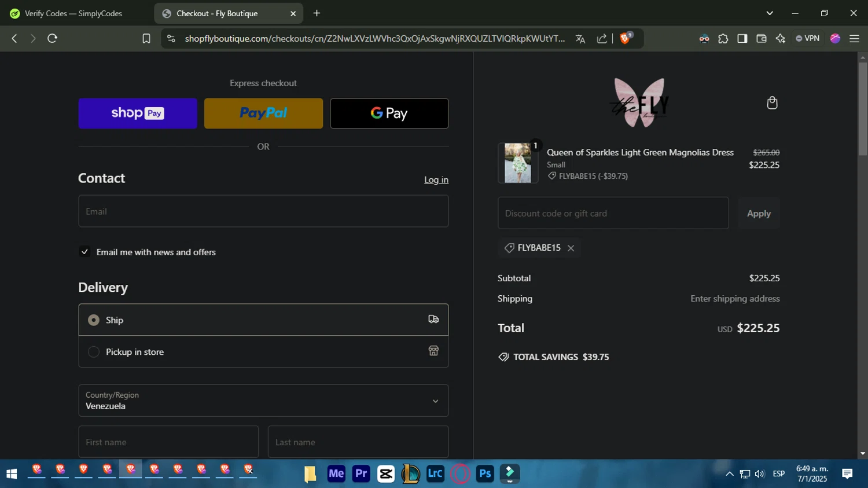
Task: Open the extensions puzzle icon
Action: (x=723, y=39)
